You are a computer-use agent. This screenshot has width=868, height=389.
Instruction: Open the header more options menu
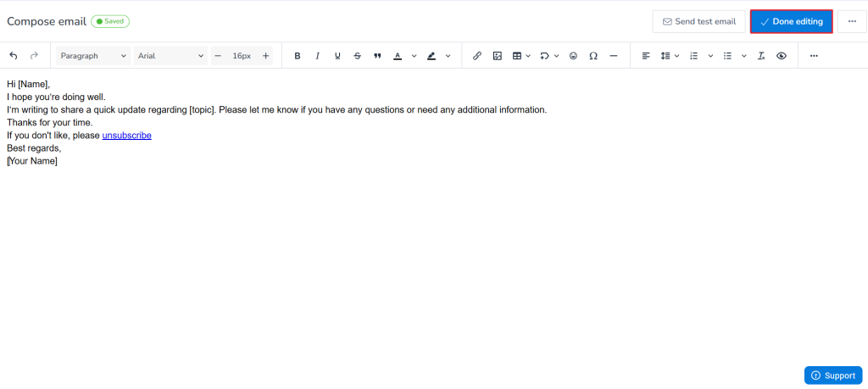coord(852,21)
